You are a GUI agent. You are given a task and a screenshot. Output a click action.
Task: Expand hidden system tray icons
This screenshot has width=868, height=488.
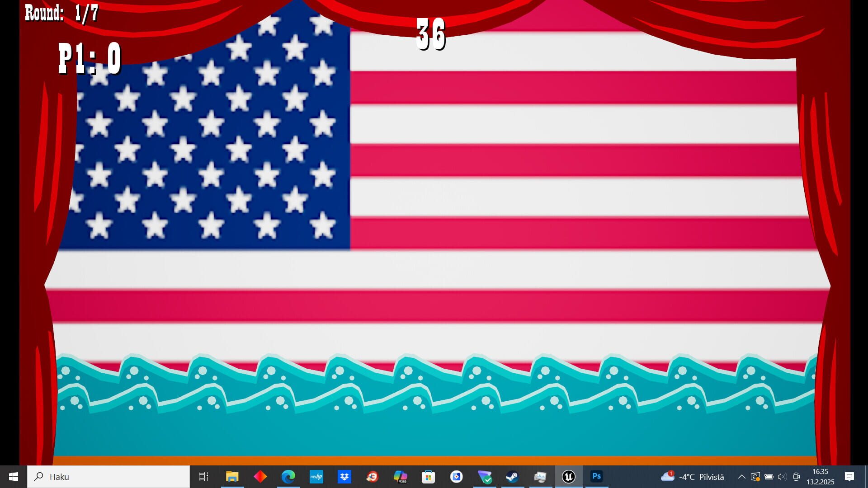[x=742, y=477]
